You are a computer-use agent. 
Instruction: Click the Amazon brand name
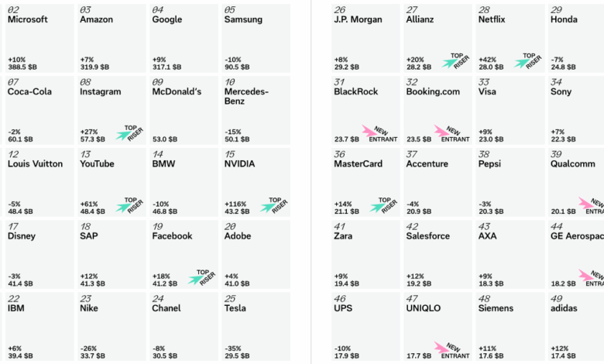pos(97,19)
